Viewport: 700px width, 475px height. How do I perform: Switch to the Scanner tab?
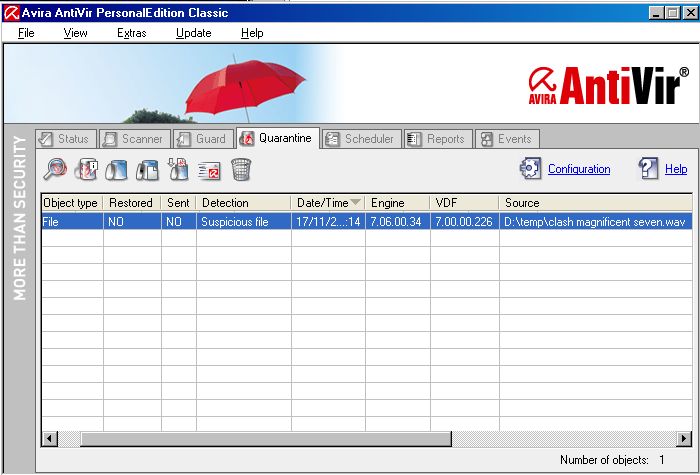point(135,139)
